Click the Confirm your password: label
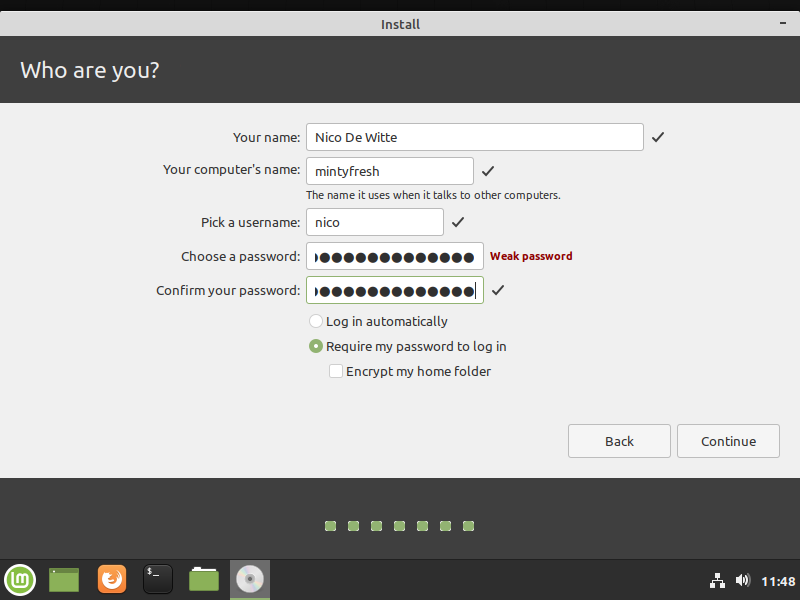 point(228,291)
